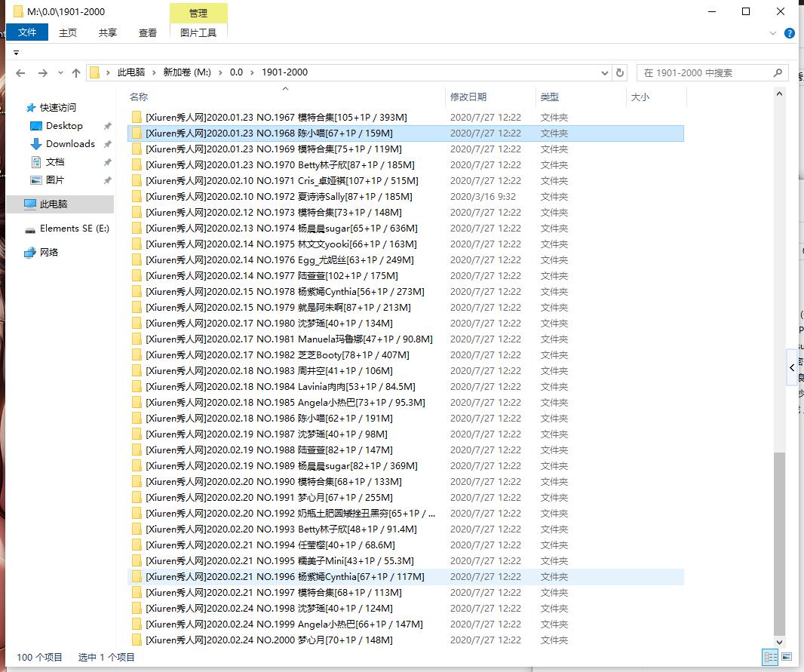Select folder NO.1981 Manuela玛鲁娜
Image resolution: width=804 pixels, height=672 pixels.
pyautogui.click(x=406, y=339)
